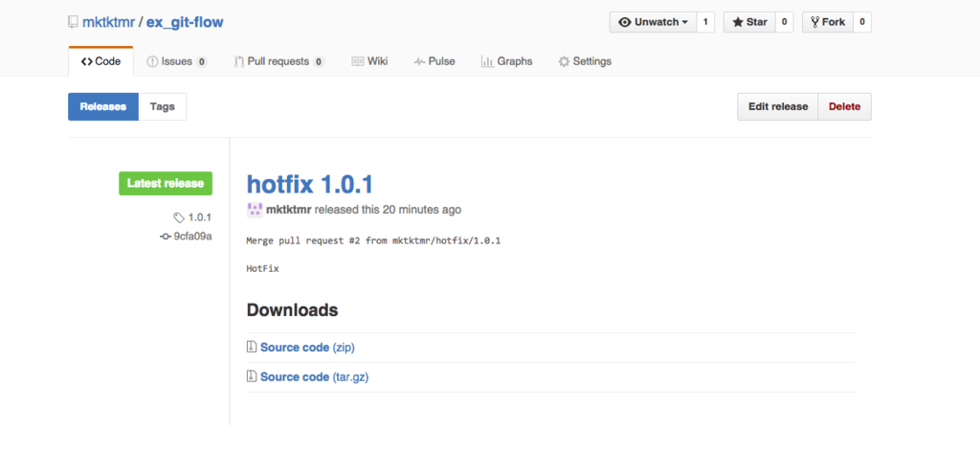Open the Graphs tab

506,61
